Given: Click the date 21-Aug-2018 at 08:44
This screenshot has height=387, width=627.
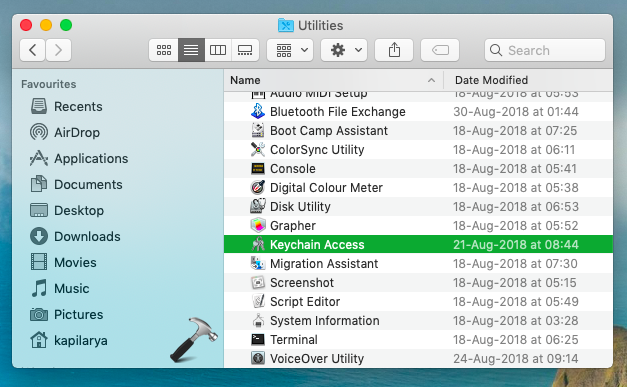Looking at the screenshot, I should coord(516,244).
